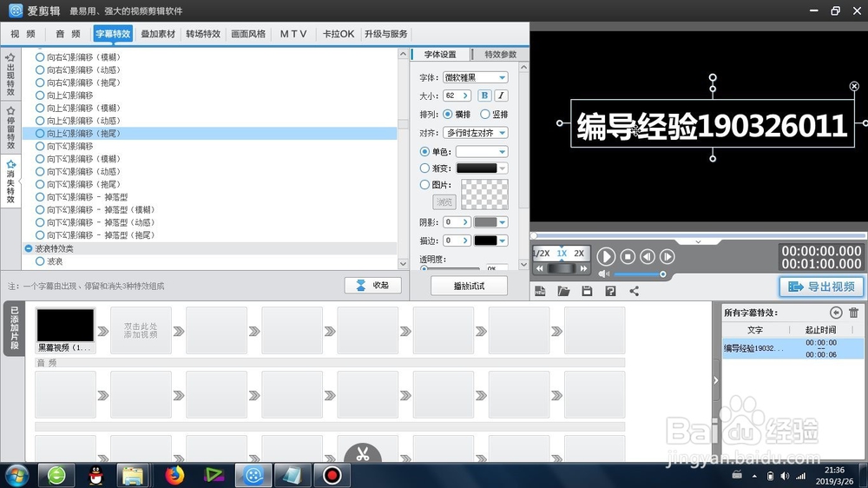This screenshot has width=868, height=488.
Task: Open the stroke color dropdown
Action: click(x=502, y=241)
